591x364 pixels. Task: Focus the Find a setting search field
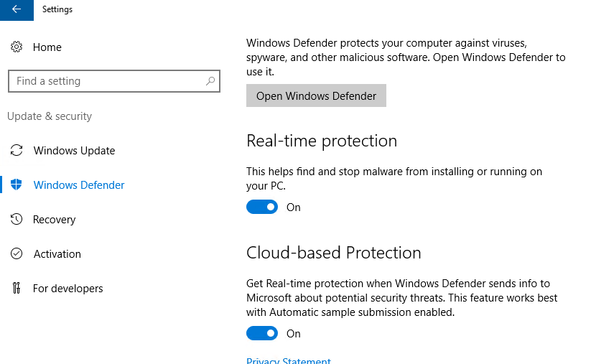click(104, 81)
